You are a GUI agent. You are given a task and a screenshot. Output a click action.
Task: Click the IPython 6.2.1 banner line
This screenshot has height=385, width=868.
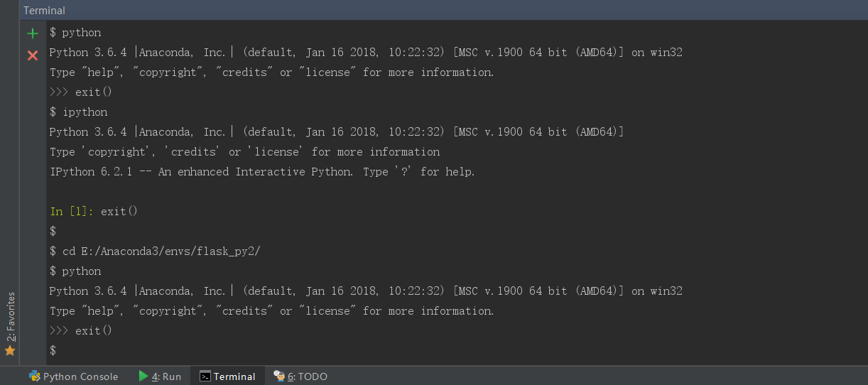262,172
